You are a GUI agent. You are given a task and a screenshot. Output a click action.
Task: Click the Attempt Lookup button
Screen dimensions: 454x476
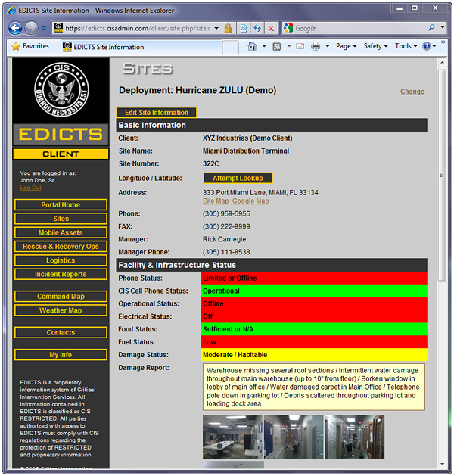point(238,178)
